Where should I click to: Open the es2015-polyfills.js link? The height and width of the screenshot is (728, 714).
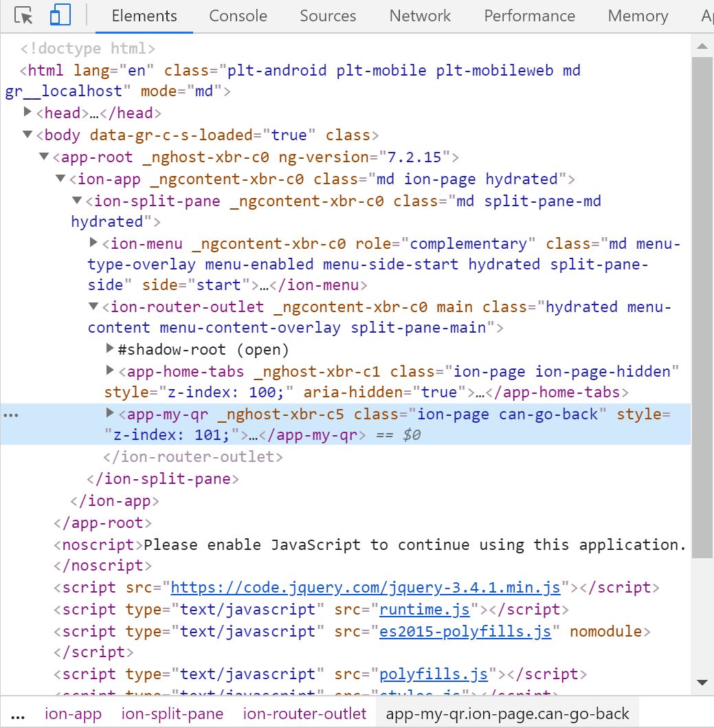465,632
